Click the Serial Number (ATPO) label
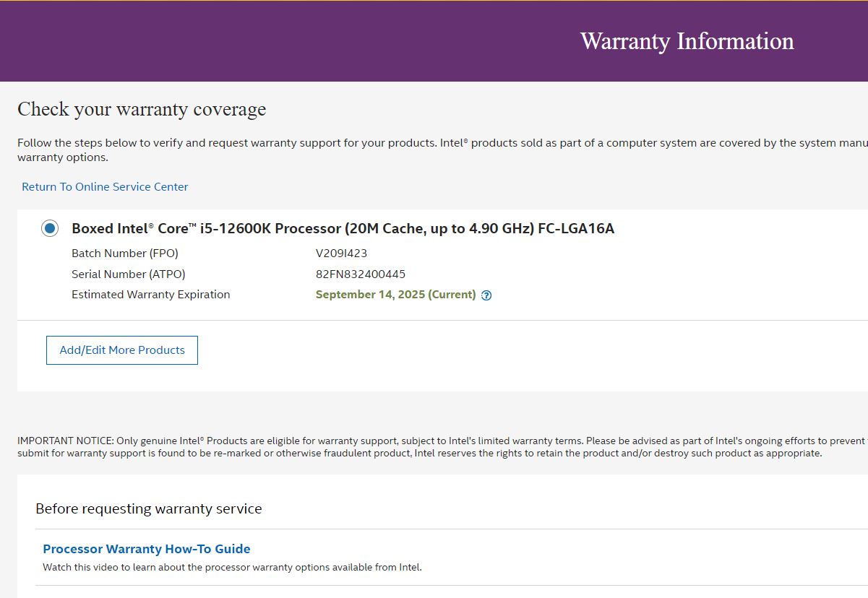Image resolution: width=868 pixels, height=598 pixels. (x=129, y=274)
